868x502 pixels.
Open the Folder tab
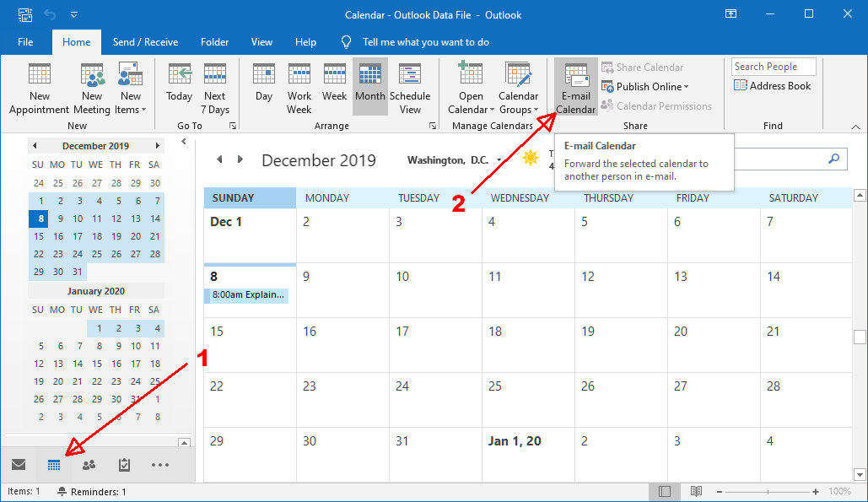(x=215, y=42)
